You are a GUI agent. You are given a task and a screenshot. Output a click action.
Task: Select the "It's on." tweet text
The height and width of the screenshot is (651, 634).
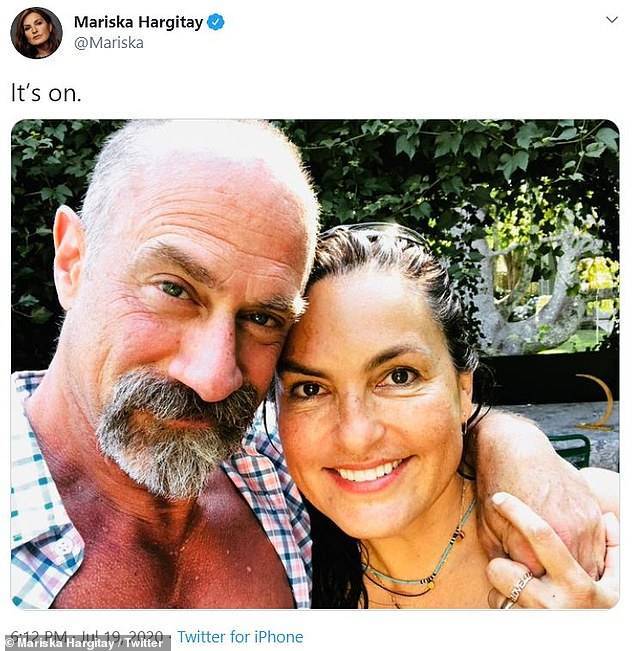tap(46, 93)
